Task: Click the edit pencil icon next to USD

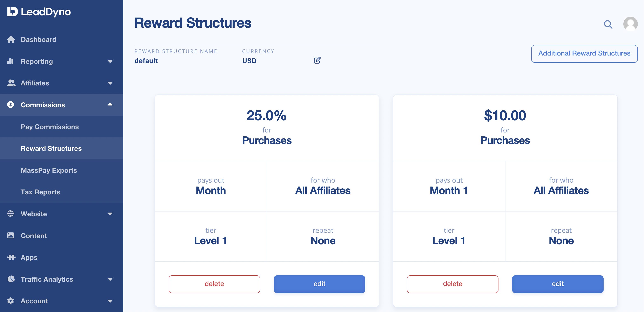Action: [317, 60]
